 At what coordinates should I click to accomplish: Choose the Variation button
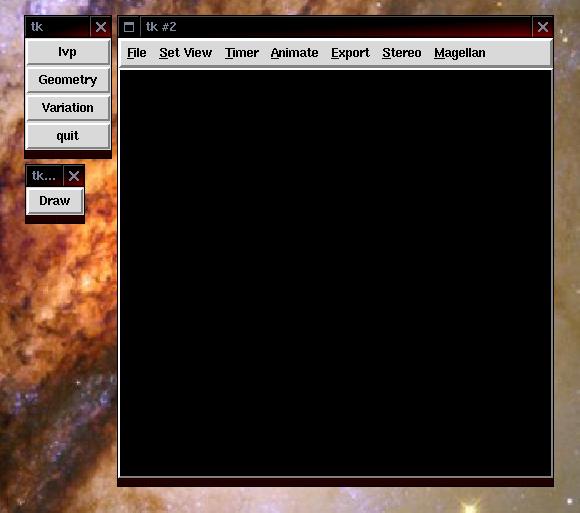(68, 108)
